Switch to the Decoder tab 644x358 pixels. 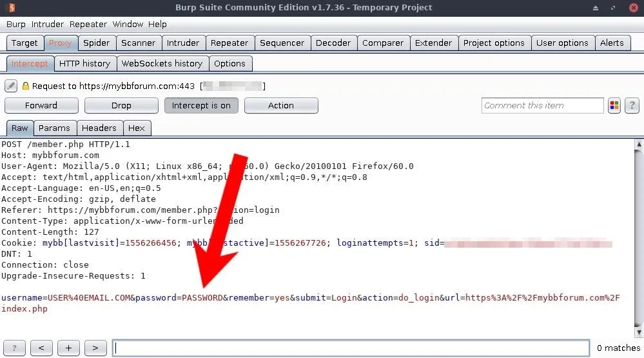coord(333,43)
